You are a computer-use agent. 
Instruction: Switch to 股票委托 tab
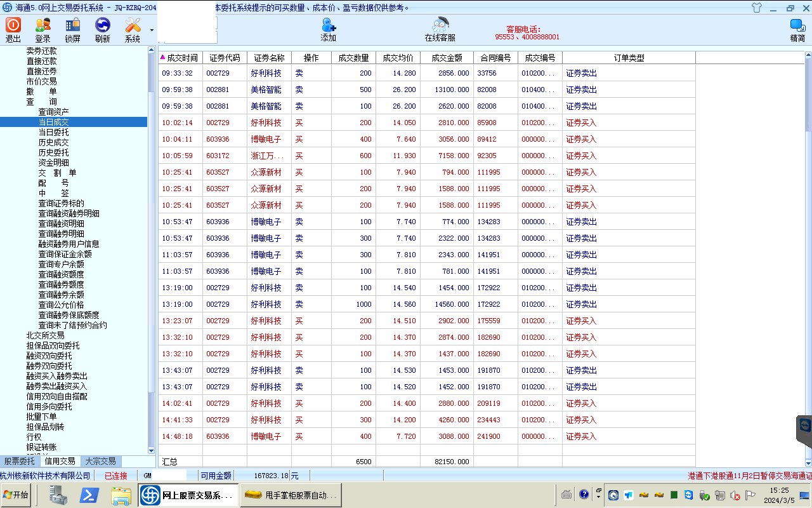pyautogui.click(x=20, y=461)
